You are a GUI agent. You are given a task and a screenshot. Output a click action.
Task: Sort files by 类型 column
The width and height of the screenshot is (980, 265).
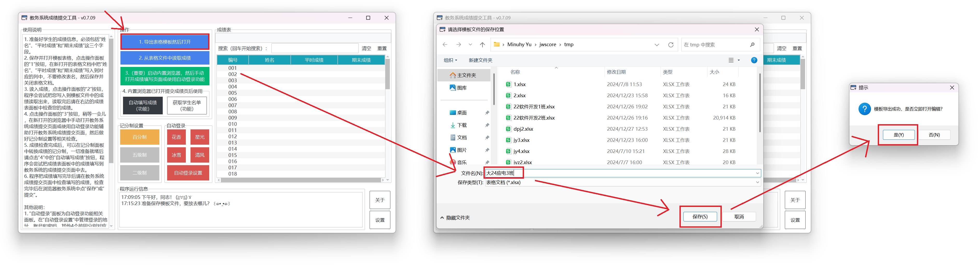(x=667, y=72)
